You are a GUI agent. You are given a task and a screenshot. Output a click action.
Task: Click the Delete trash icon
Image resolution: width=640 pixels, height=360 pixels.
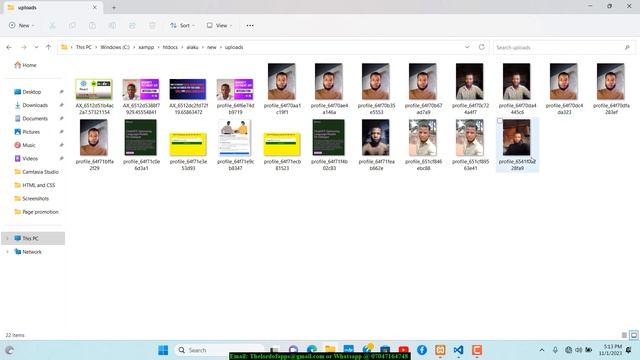coord(152,25)
